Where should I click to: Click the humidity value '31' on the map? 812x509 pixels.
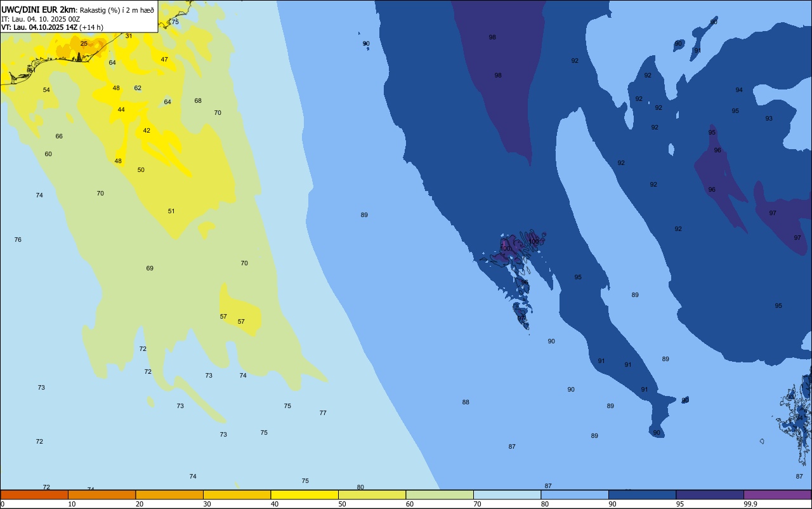tap(129, 36)
